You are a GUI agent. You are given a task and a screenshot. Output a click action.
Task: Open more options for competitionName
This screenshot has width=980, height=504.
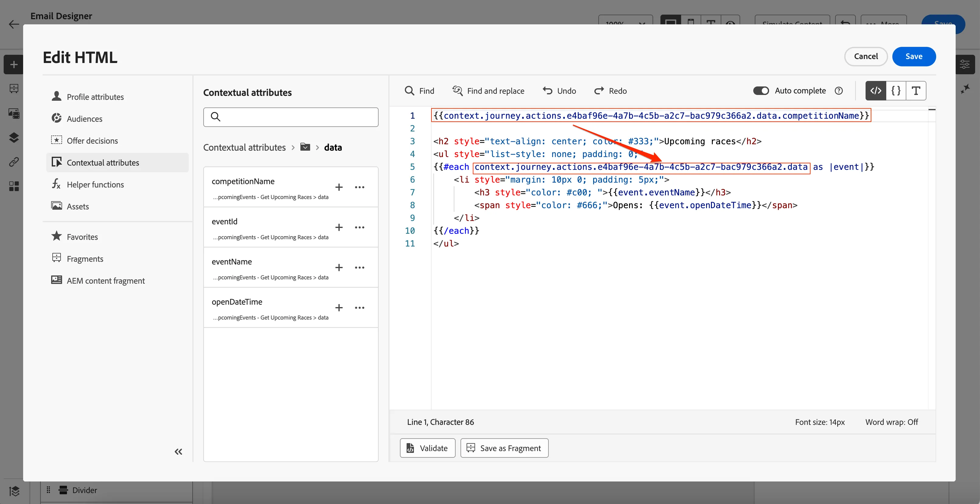click(359, 187)
